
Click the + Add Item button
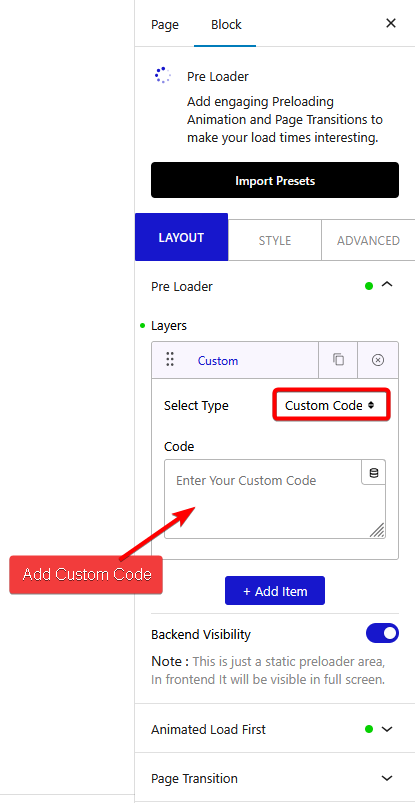tap(275, 590)
